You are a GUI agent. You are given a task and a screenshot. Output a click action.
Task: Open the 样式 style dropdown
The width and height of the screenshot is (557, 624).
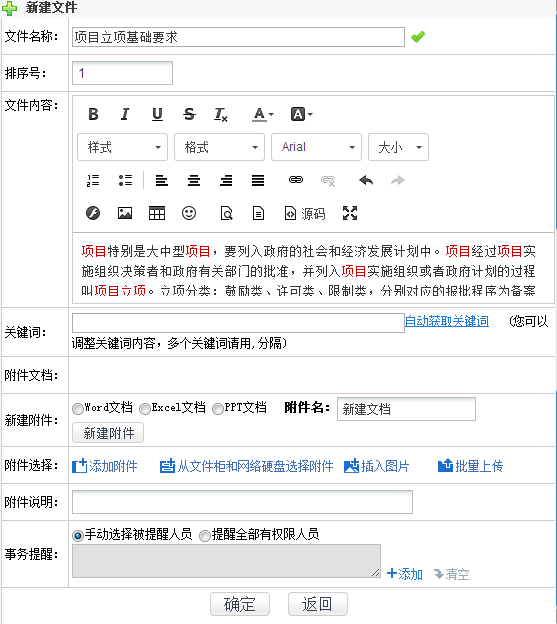tap(123, 147)
